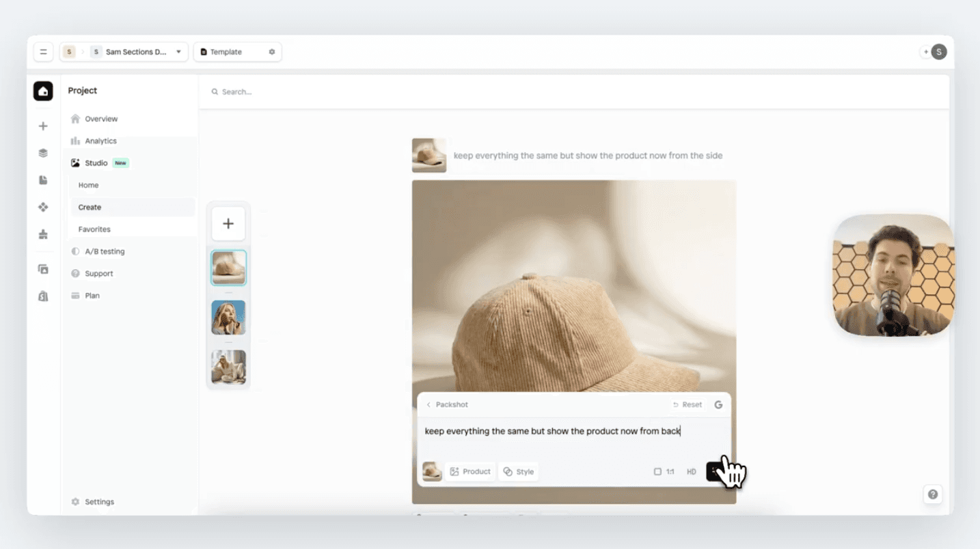
Task: Open Analytics in the Project menu
Action: [x=100, y=141]
